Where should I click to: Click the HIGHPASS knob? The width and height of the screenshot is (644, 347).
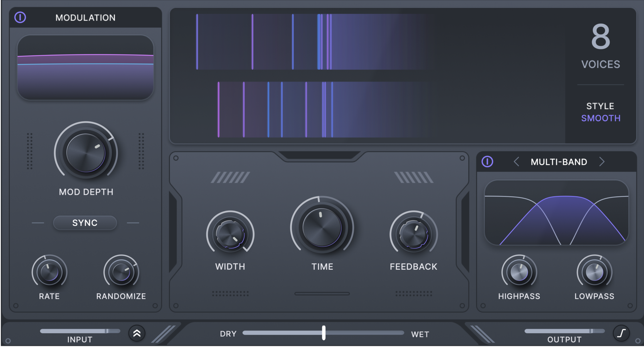[x=519, y=272]
